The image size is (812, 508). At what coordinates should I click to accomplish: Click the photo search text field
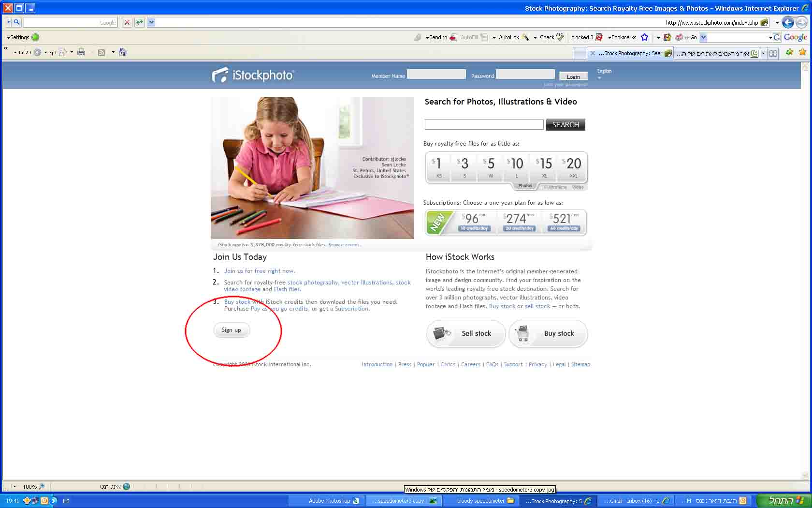484,124
